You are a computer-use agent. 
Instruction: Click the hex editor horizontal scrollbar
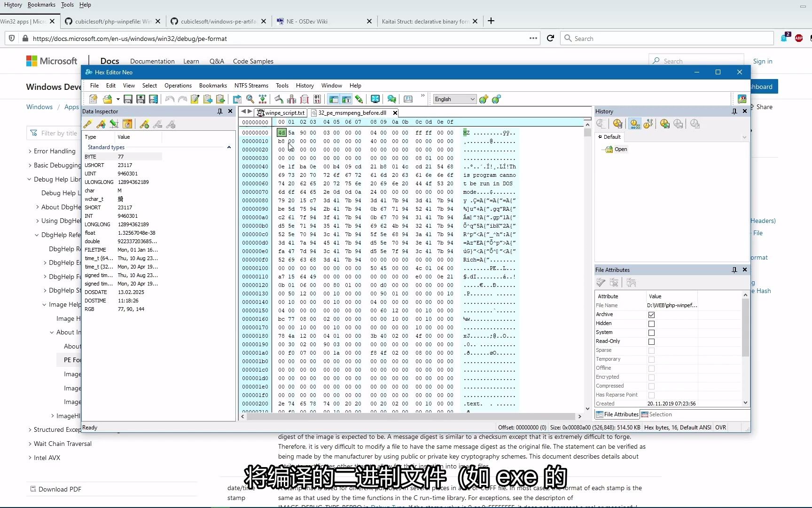tap(411, 416)
